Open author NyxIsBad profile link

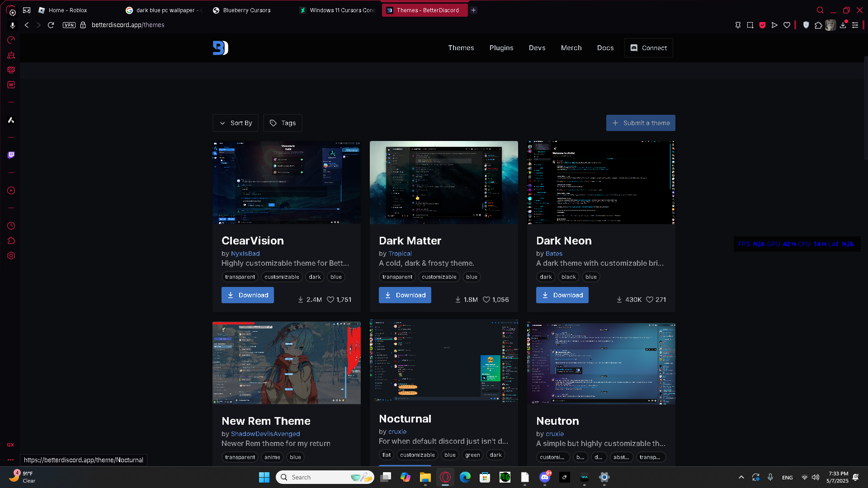245,253
